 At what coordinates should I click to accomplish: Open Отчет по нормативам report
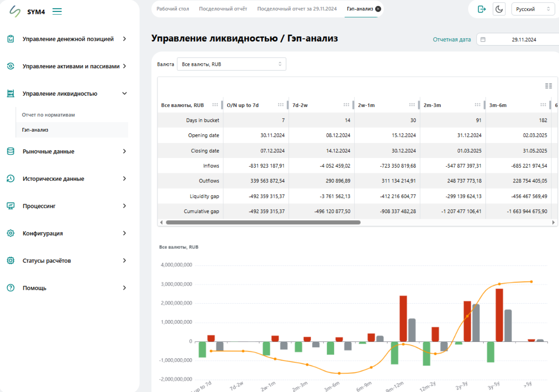[48, 115]
